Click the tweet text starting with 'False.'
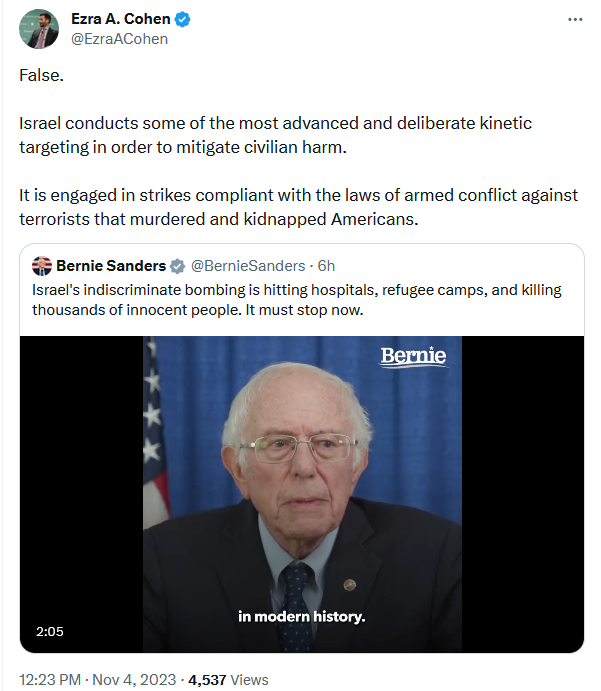This screenshot has width=601, height=691. pos(41,75)
